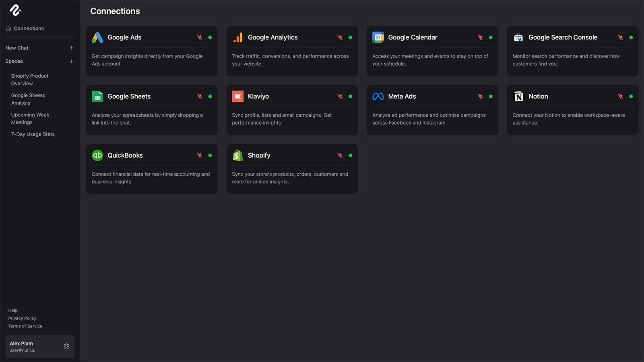
Task: Disconnect Shopify using the unplug icon
Action: [x=340, y=155]
